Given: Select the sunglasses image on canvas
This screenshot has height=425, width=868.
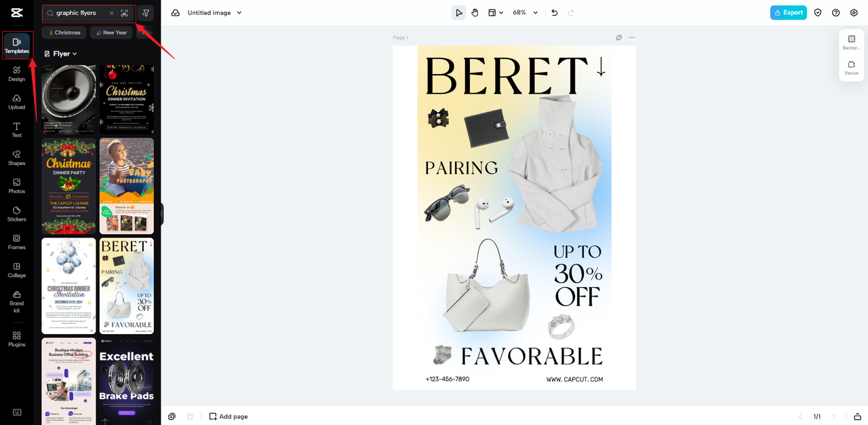Looking at the screenshot, I should pos(447,202).
